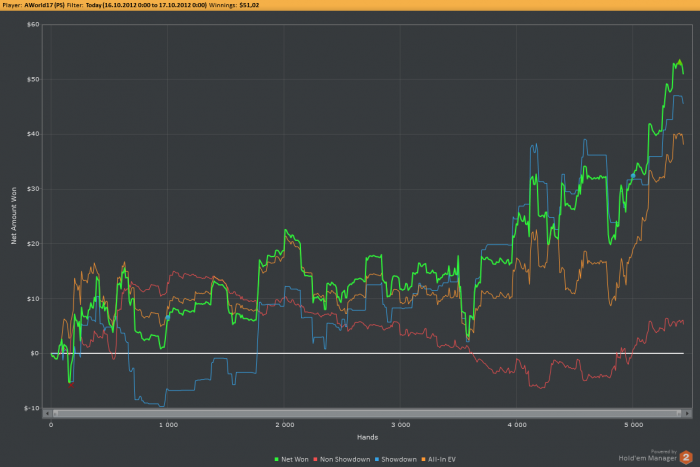Click the left grip handle of the scrollbar thumb

pyautogui.click(x=55, y=413)
